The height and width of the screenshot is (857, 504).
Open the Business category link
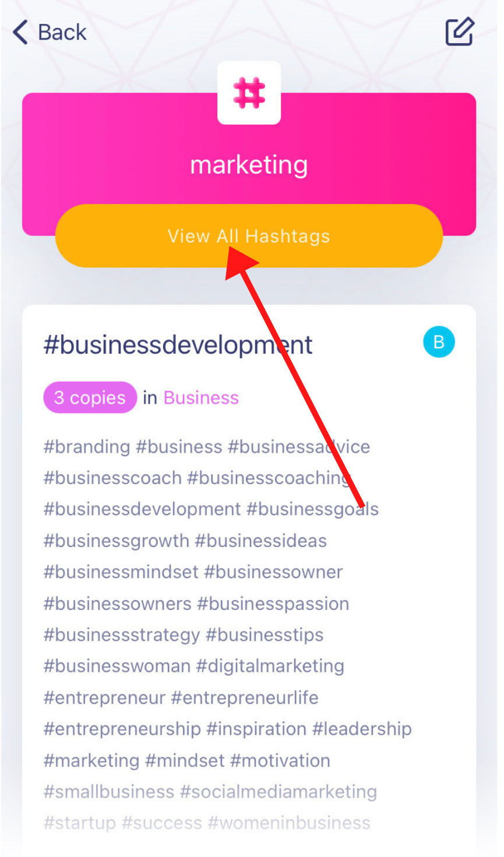[x=201, y=398]
